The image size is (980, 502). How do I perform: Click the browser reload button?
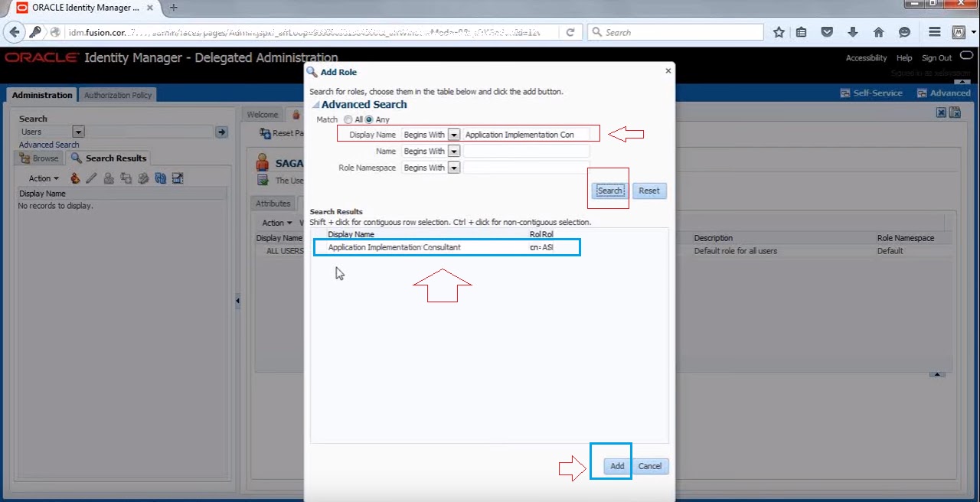[x=570, y=32]
